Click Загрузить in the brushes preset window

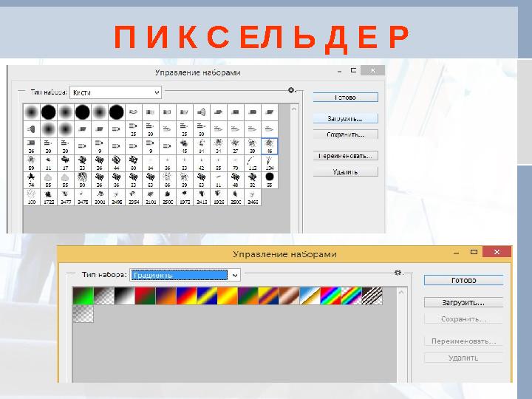(x=345, y=118)
